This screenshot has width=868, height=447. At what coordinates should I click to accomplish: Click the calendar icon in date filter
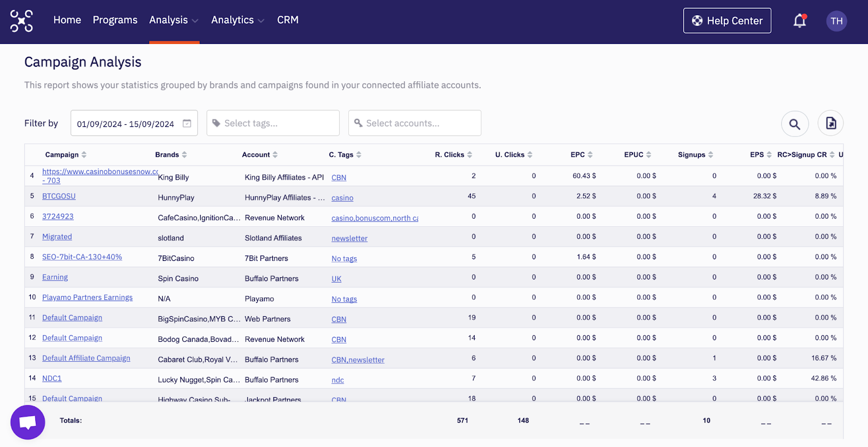pos(187,124)
